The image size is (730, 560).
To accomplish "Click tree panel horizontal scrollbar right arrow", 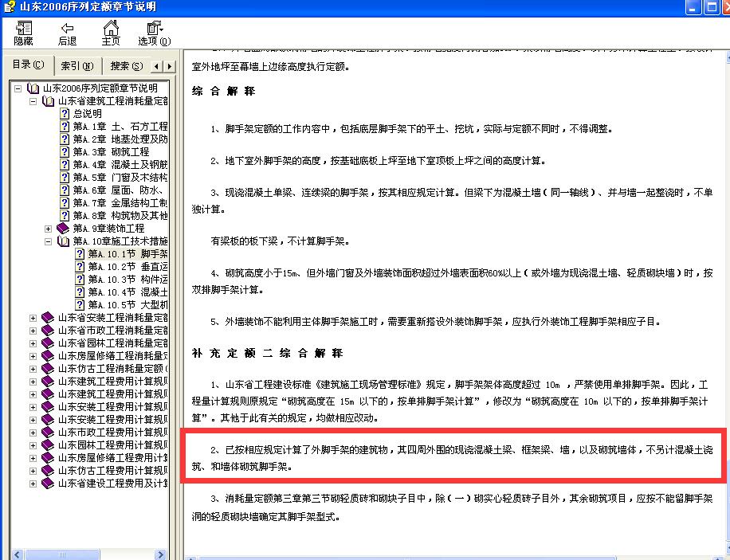I will pos(161,554).
